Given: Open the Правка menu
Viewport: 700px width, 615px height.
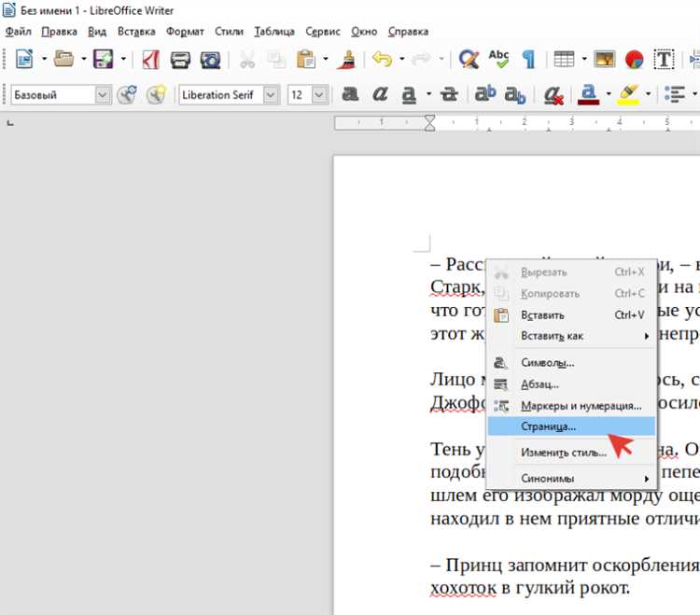Looking at the screenshot, I should click(60, 32).
